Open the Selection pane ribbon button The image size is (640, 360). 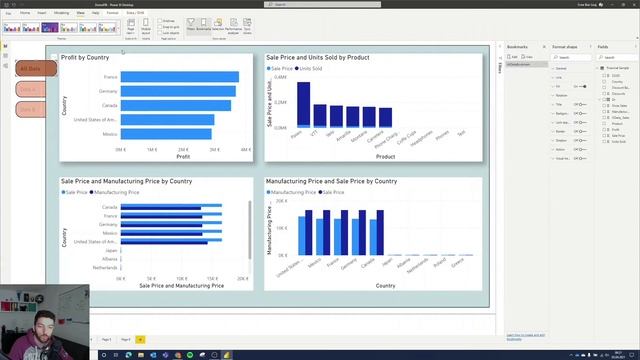pos(218,24)
